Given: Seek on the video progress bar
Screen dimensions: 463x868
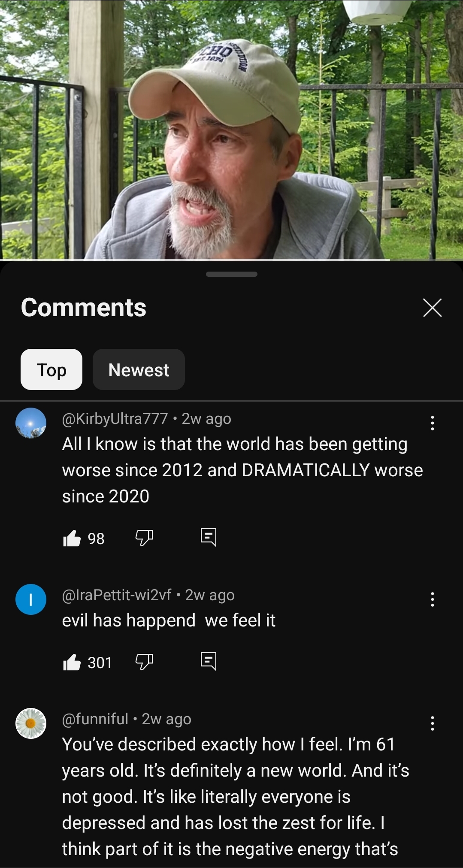Looking at the screenshot, I should (x=231, y=260).
